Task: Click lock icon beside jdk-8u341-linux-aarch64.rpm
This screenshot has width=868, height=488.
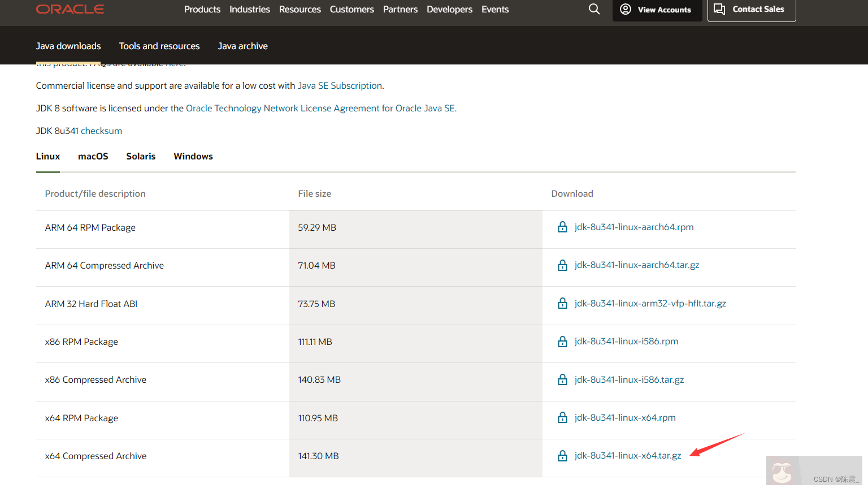Action: 562,227
